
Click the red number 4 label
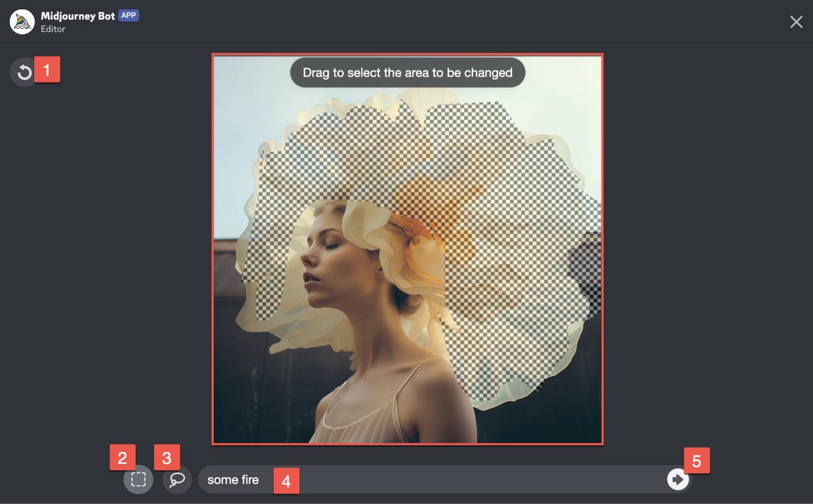[286, 481]
